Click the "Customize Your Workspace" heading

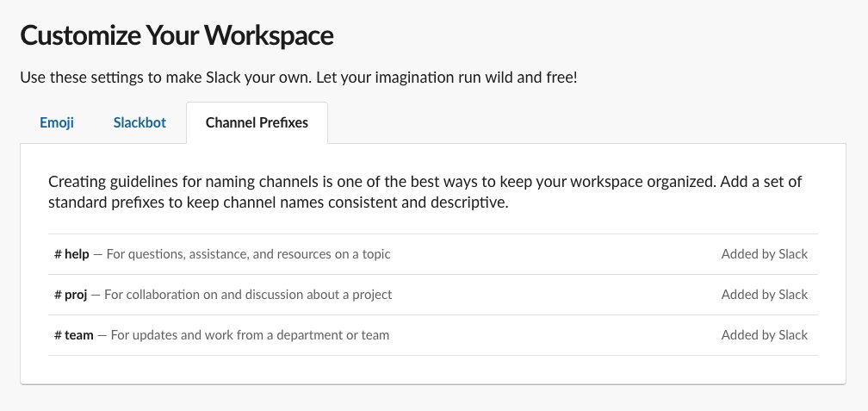tap(177, 36)
